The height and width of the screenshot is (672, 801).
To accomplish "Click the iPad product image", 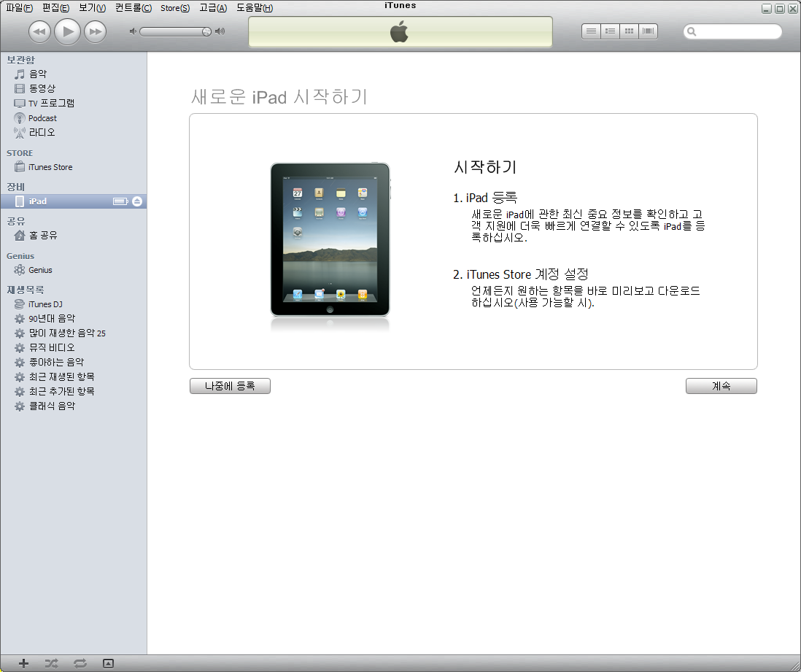I will pos(330,240).
